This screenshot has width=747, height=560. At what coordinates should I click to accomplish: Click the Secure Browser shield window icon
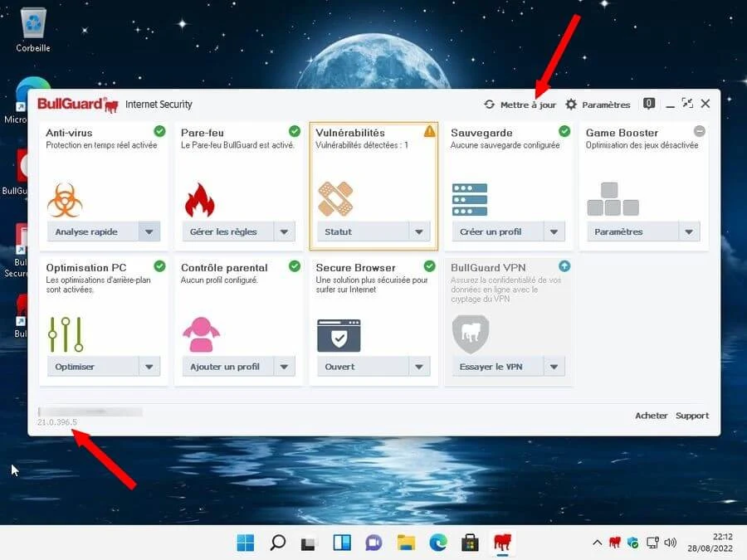[x=339, y=336]
